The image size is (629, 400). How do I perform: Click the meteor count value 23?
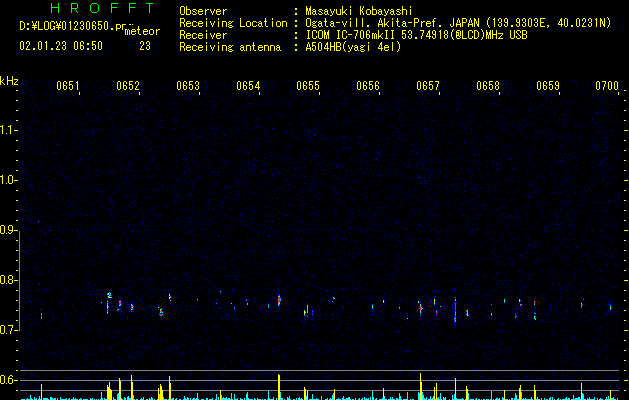[145, 46]
